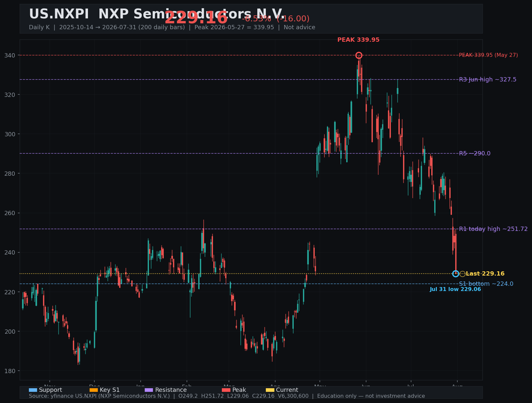Click the 240 y-axis tick label
532x403 pixels.
10,252
